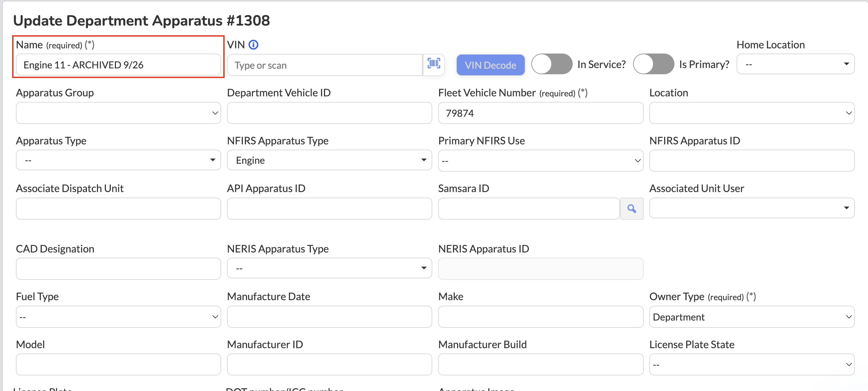
Task: Click the API Apparatus ID field
Action: (x=329, y=209)
